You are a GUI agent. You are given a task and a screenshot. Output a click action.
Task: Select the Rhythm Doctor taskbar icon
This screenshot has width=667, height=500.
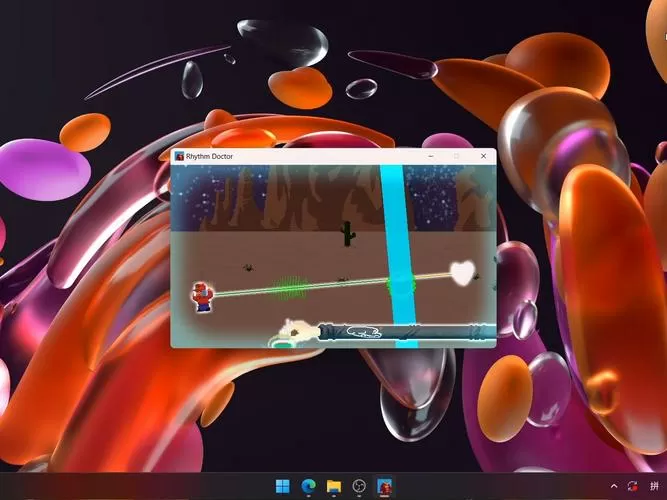(x=385, y=486)
